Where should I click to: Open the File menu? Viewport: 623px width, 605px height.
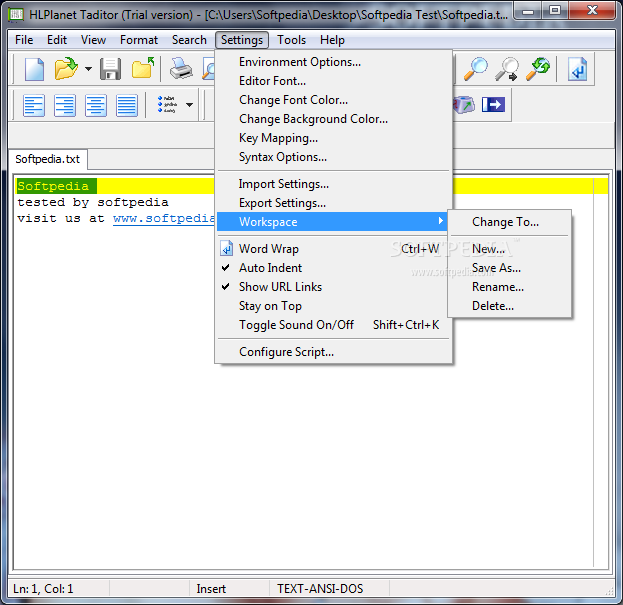point(24,40)
